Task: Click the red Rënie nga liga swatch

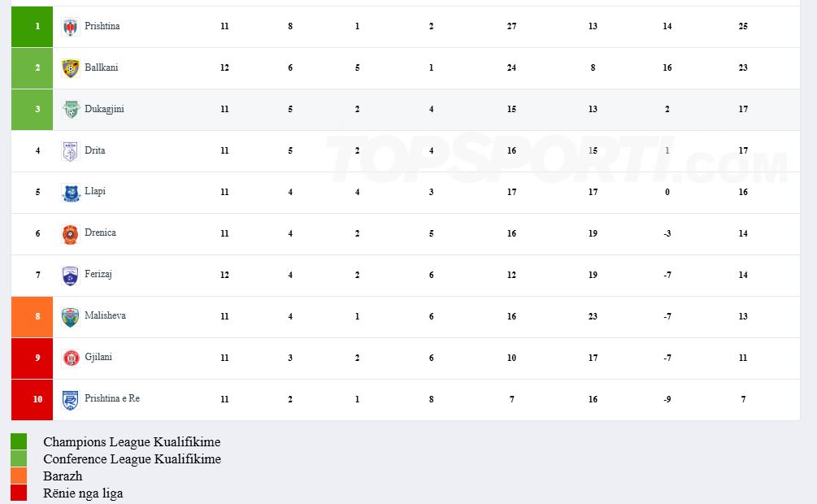Action: click(x=19, y=493)
